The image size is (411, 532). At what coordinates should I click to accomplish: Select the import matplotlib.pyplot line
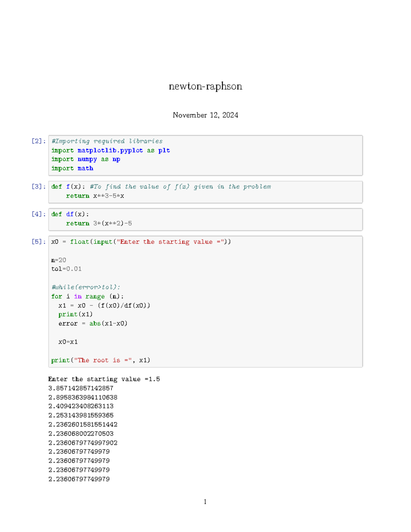point(111,150)
